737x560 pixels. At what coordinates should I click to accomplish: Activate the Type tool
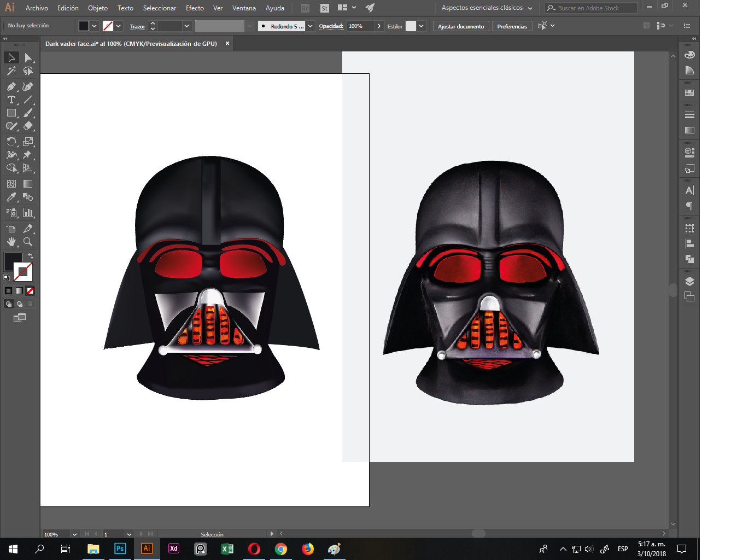click(x=11, y=100)
